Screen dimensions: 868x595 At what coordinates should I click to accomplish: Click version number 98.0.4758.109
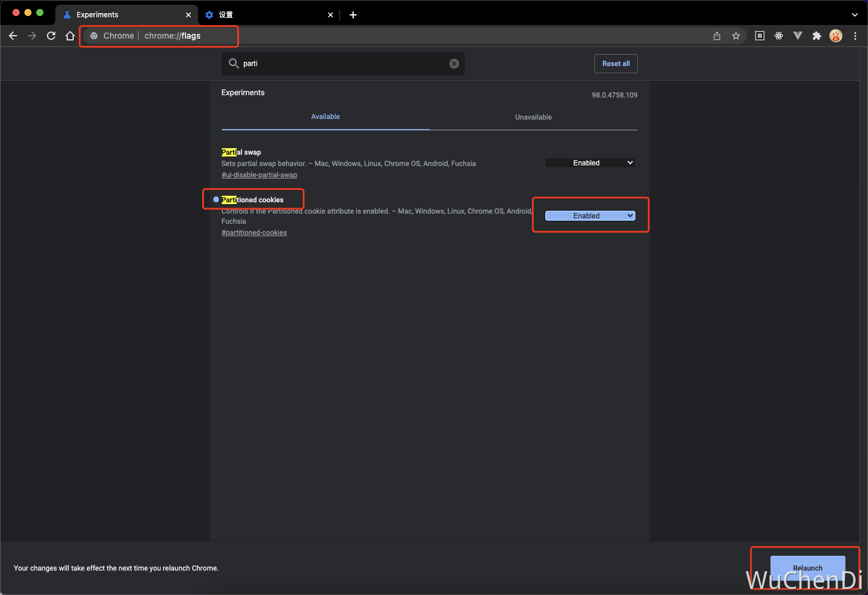pos(615,95)
